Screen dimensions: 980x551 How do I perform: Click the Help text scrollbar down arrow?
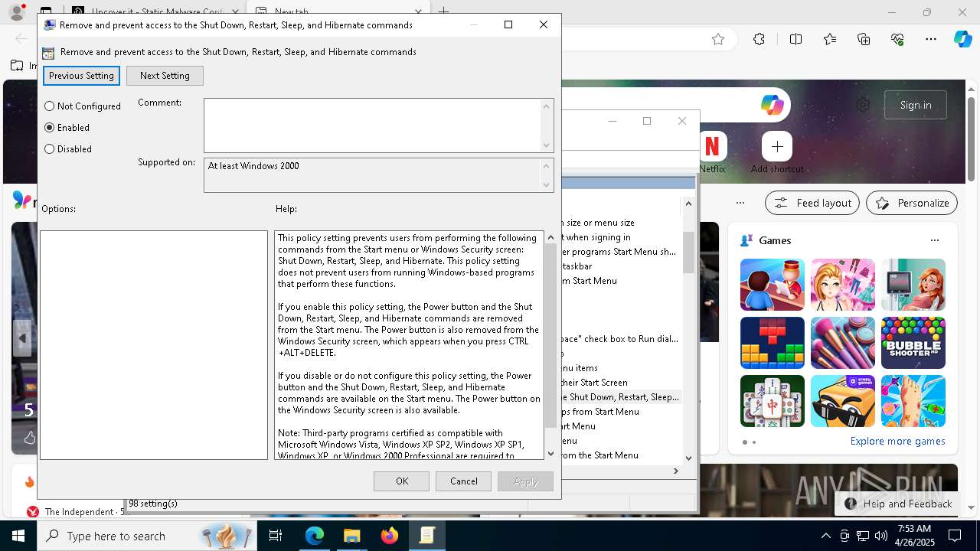550,453
